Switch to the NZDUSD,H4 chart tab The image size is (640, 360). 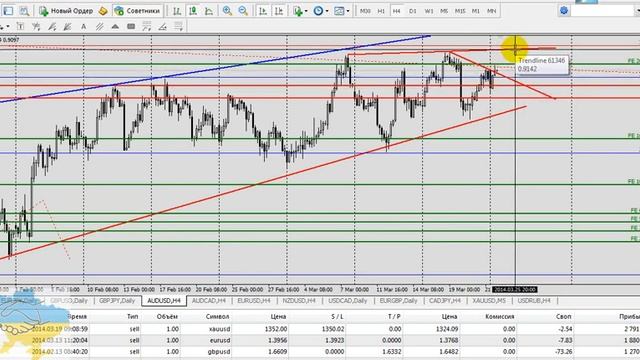299,301
